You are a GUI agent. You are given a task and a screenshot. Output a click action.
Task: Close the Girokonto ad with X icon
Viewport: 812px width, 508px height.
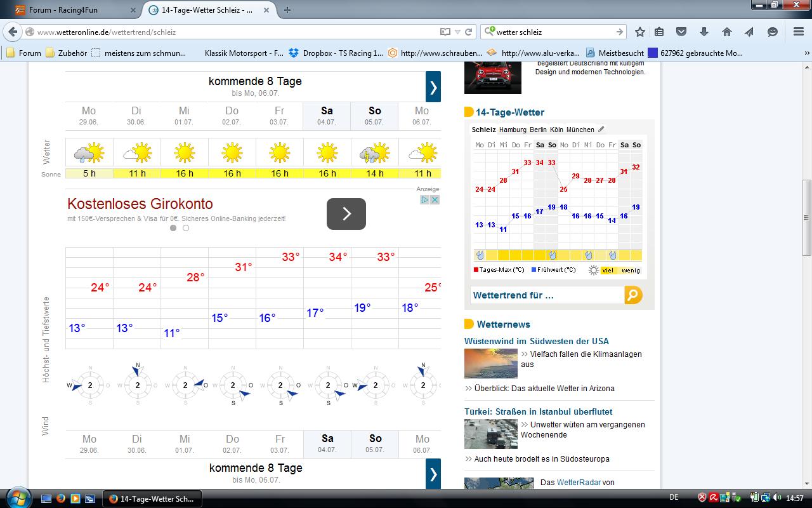click(435, 199)
